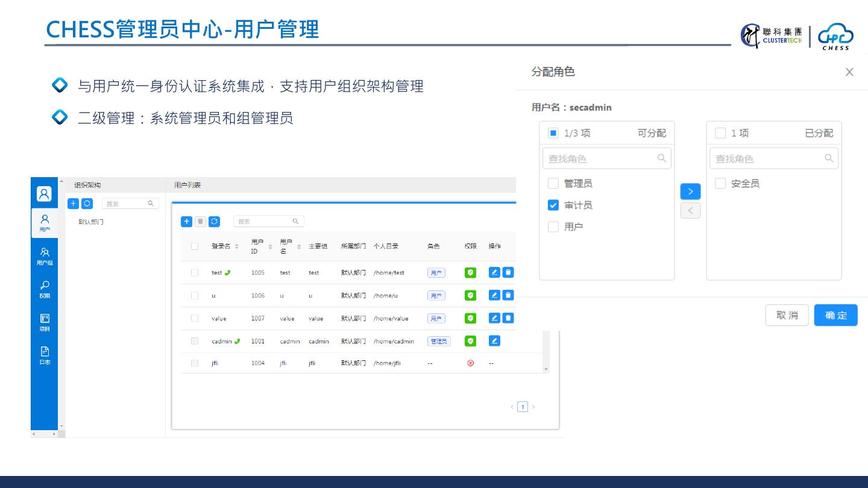The width and height of the screenshot is (868, 488).
Task: Check the 管理员 role checkbox
Action: pyautogui.click(x=553, y=184)
